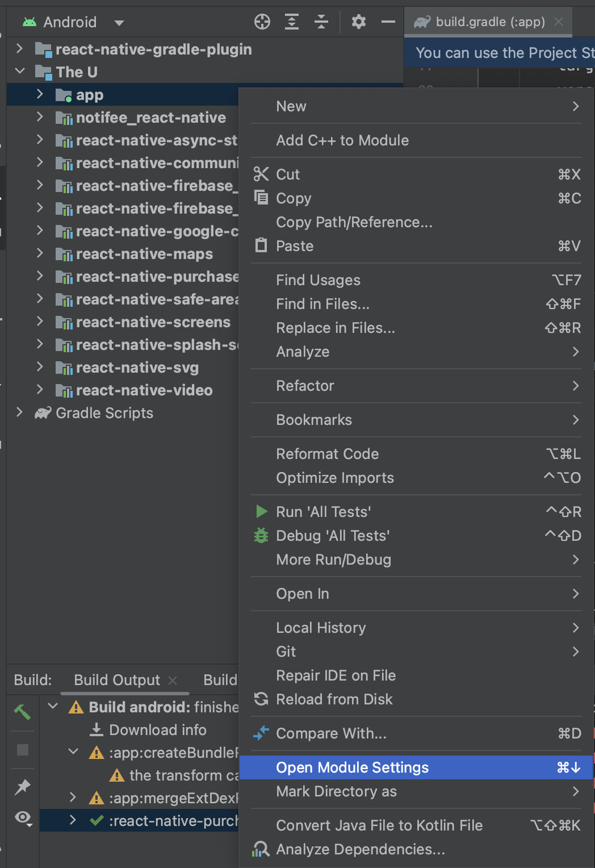Expand the react-native-gradle-plugin folder

click(x=20, y=49)
